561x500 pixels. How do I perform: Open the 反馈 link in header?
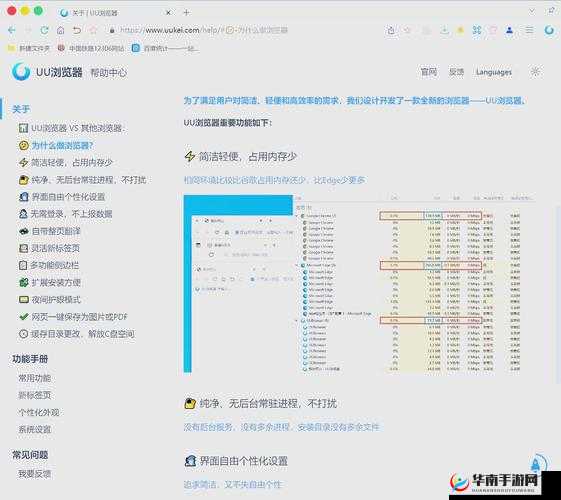(x=457, y=72)
